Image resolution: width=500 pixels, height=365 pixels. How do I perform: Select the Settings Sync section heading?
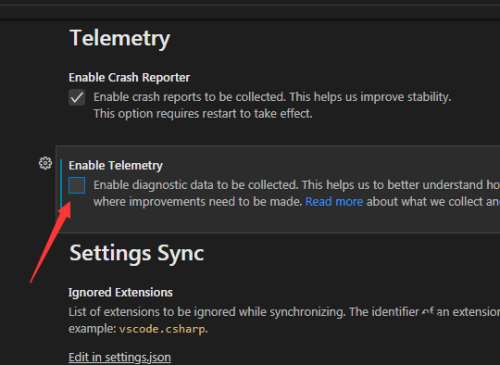[x=137, y=254]
